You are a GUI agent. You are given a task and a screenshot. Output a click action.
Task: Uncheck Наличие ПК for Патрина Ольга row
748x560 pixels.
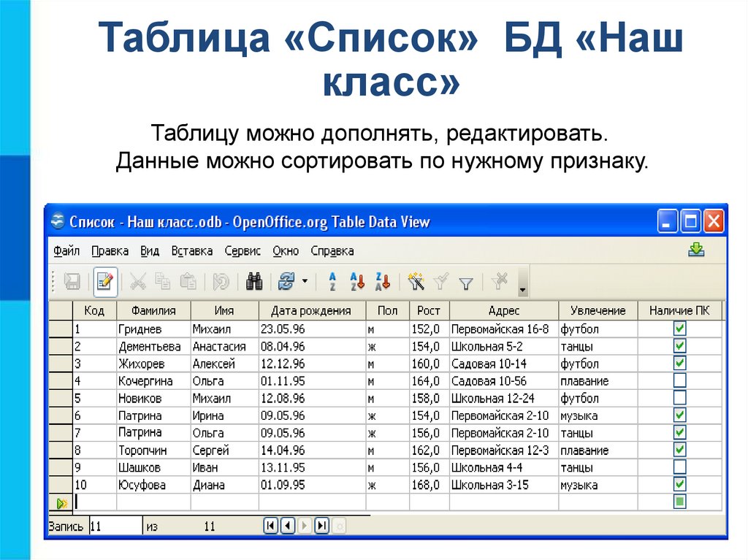click(x=680, y=432)
